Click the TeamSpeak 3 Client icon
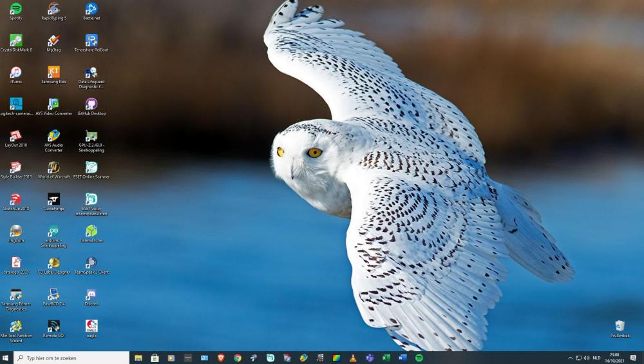This screenshot has height=364, width=644. pyautogui.click(x=91, y=263)
